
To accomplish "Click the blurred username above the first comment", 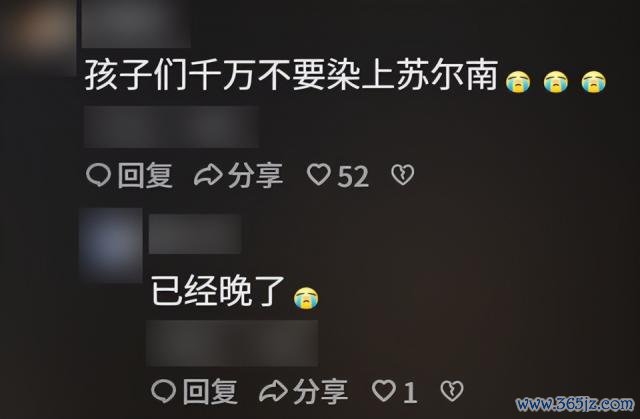I will (136, 24).
